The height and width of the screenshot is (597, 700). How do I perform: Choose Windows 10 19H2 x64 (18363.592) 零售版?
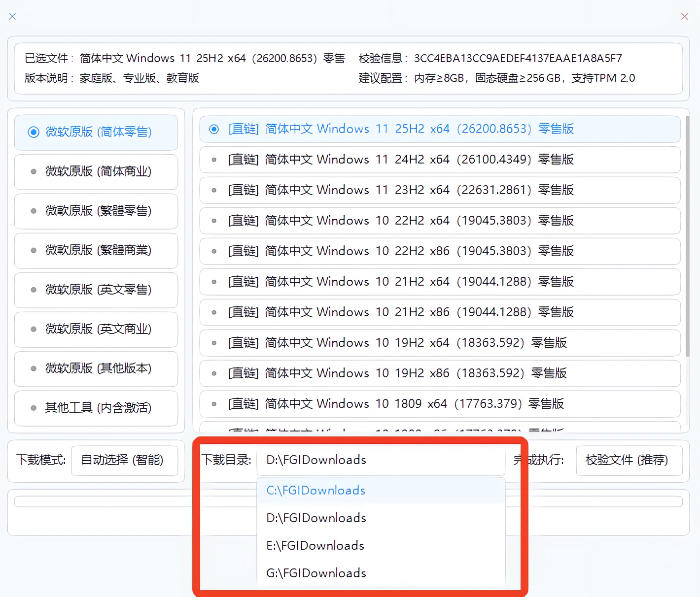pyautogui.click(x=440, y=343)
